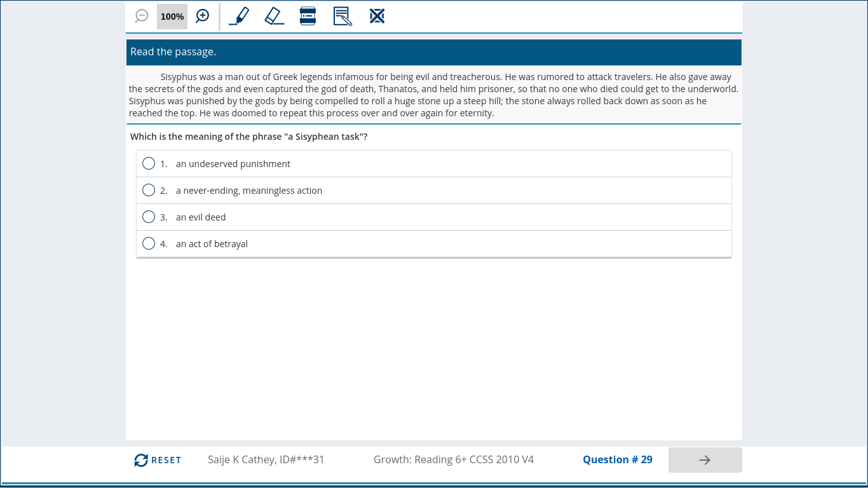Click the Read the passage header

point(434,52)
